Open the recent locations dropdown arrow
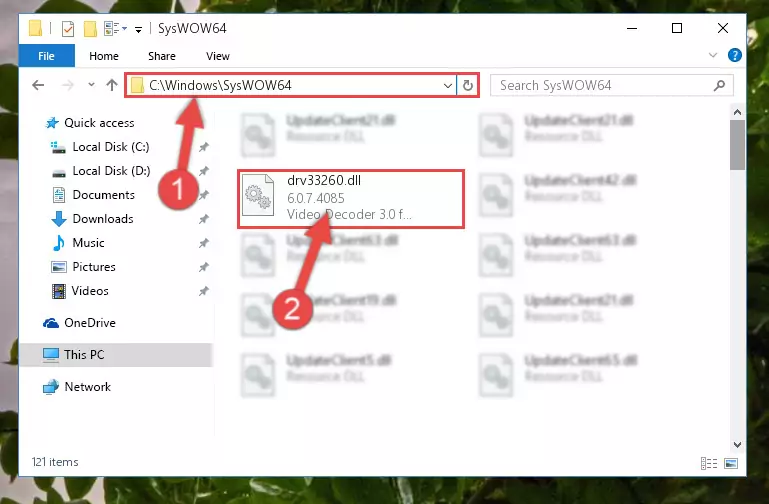 tap(91, 84)
